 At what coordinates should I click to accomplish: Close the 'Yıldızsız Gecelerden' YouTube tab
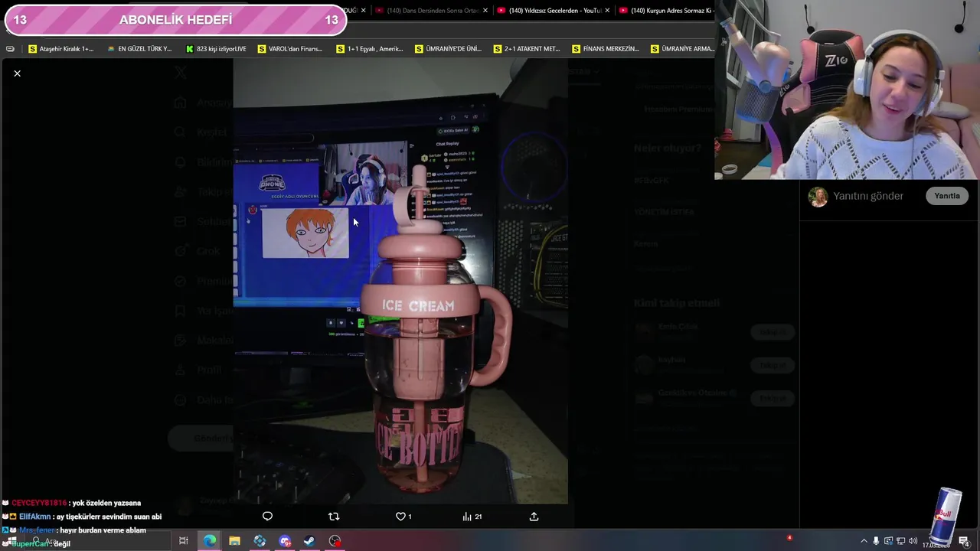click(607, 11)
